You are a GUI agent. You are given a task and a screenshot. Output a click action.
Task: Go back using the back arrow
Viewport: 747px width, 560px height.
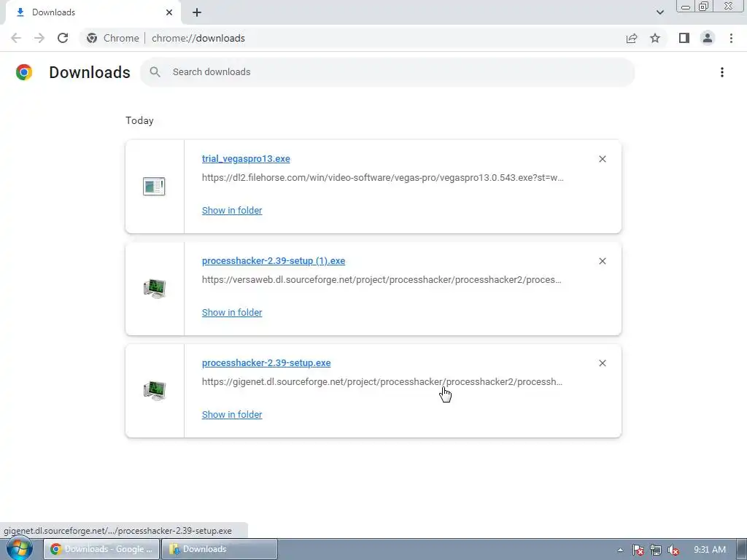click(x=16, y=38)
